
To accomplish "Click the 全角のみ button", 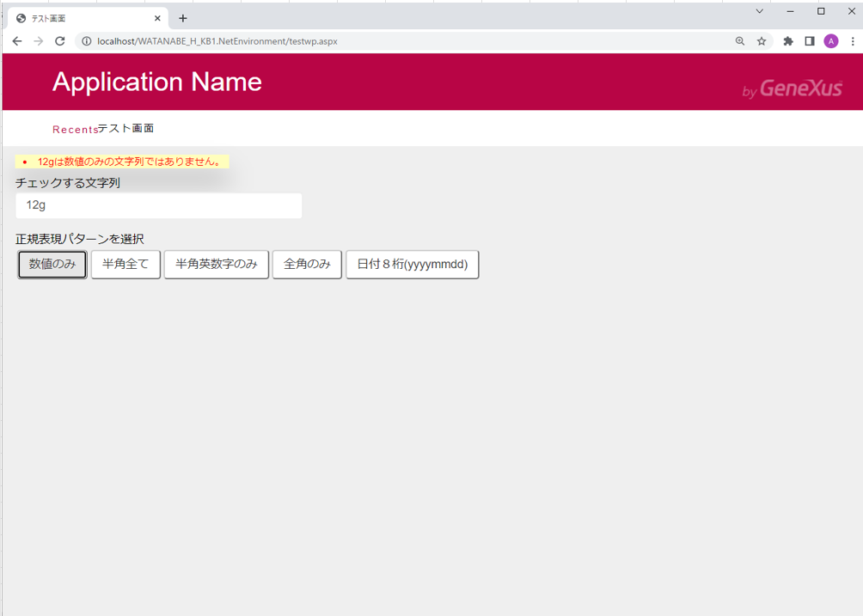I will pos(307,265).
